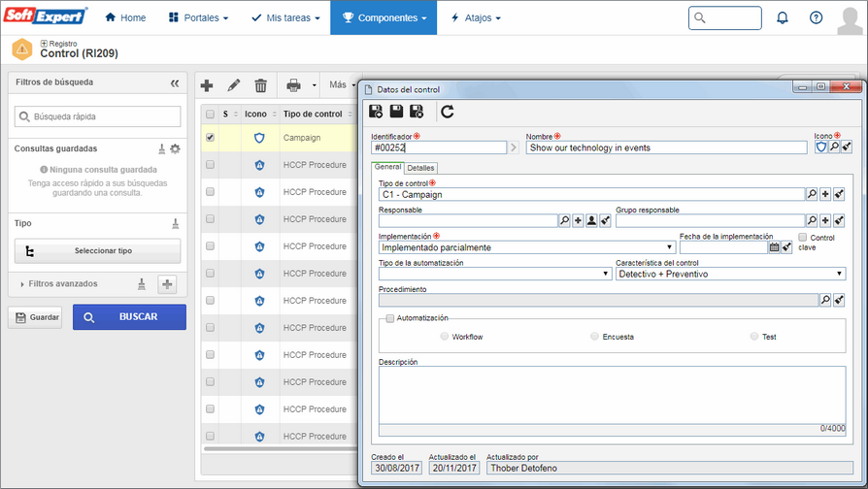Click the Save and exit icon in dialog
The width and height of the screenshot is (868, 489).
tap(417, 112)
